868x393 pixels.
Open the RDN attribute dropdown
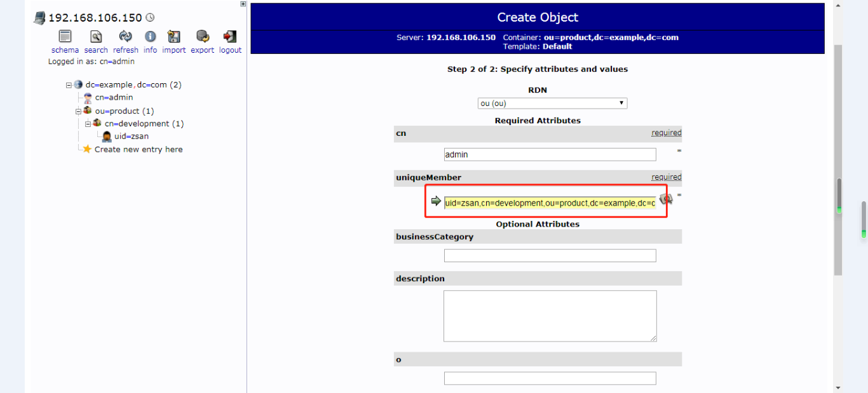(x=552, y=103)
